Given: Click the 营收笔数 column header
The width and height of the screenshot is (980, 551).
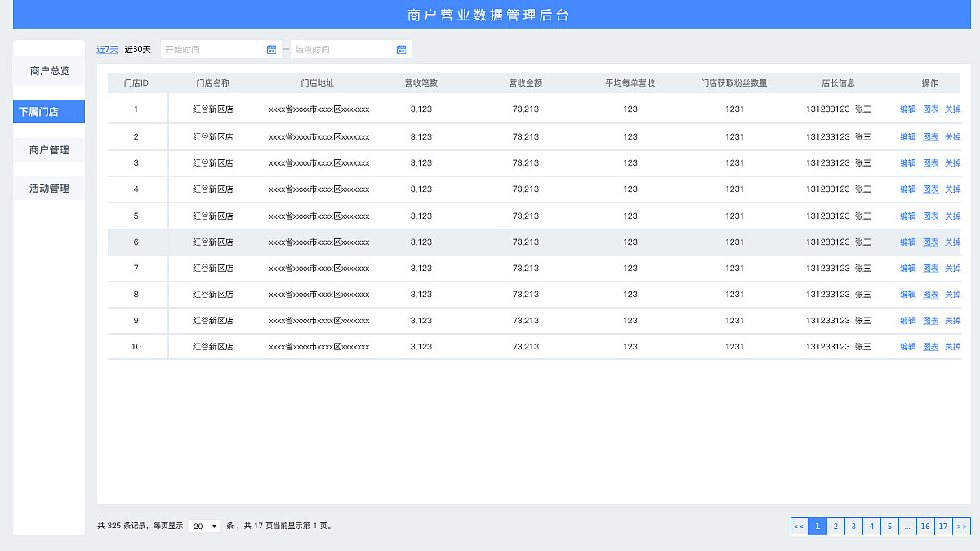Looking at the screenshot, I should 421,83.
